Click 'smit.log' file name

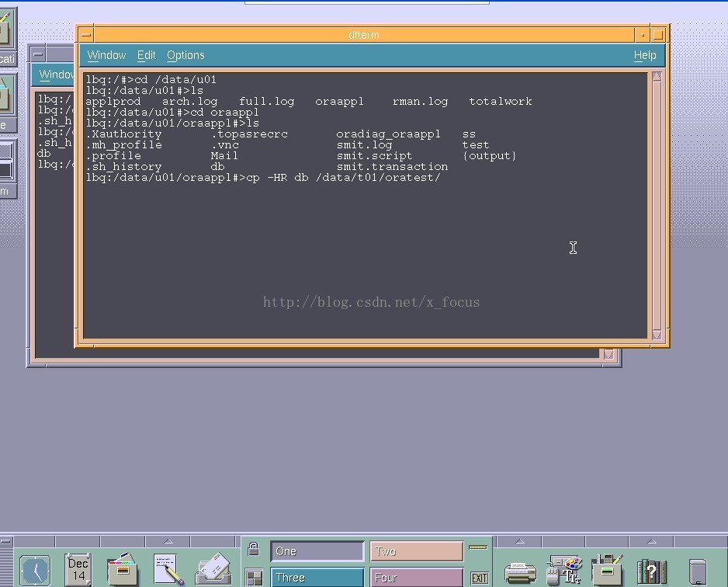[364, 145]
